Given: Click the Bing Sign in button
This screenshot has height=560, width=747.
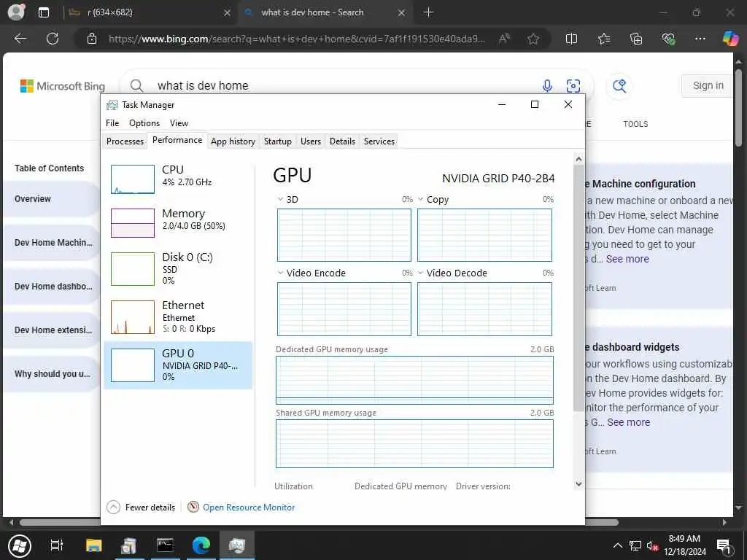Looking at the screenshot, I should (708, 86).
